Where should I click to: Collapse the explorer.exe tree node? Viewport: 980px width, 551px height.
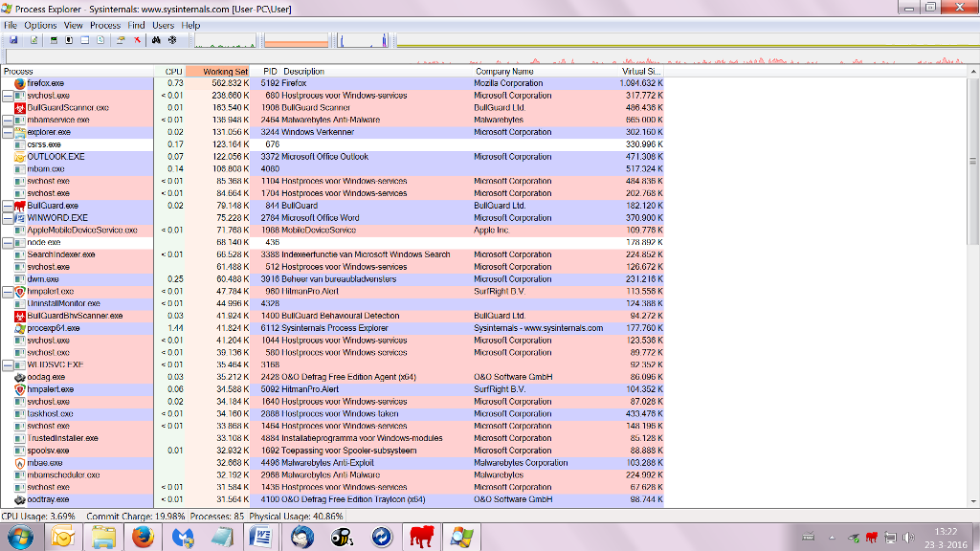[x=8, y=132]
